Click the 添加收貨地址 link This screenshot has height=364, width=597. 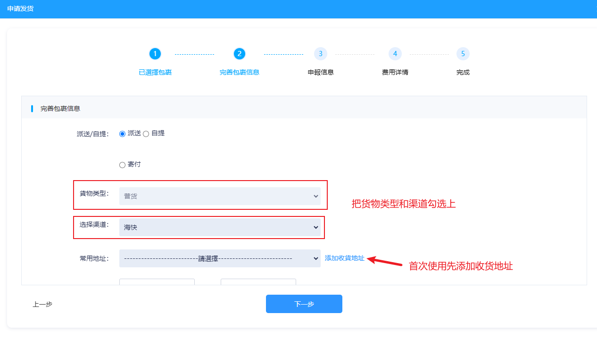click(345, 258)
